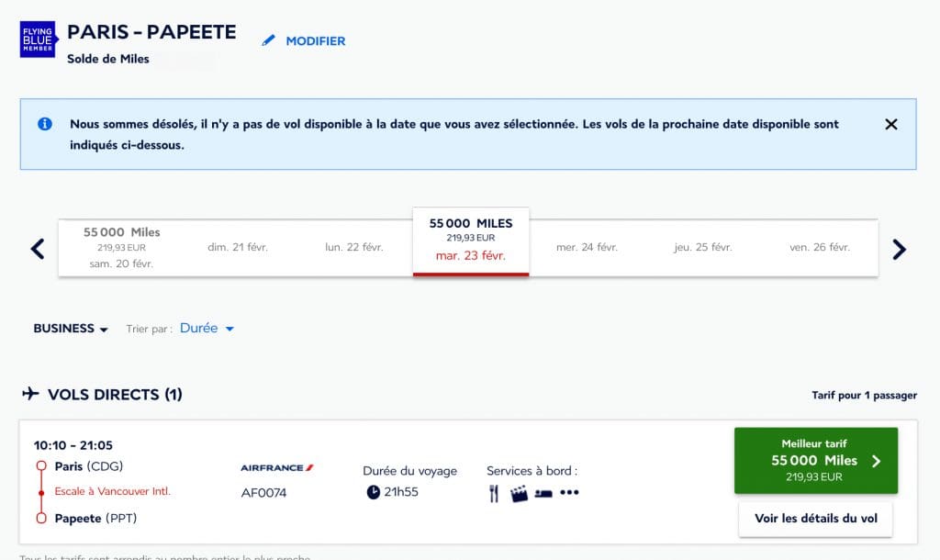Click the airplane icon beside VOLS DIRECTS
The width and height of the screenshot is (940, 560).
coord(30,393)
